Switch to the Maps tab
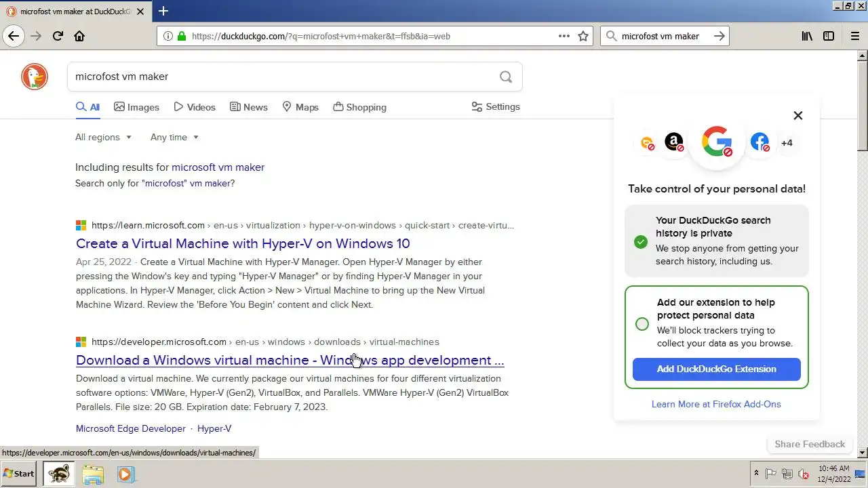 pyautogui.click(x=300, y=107)
